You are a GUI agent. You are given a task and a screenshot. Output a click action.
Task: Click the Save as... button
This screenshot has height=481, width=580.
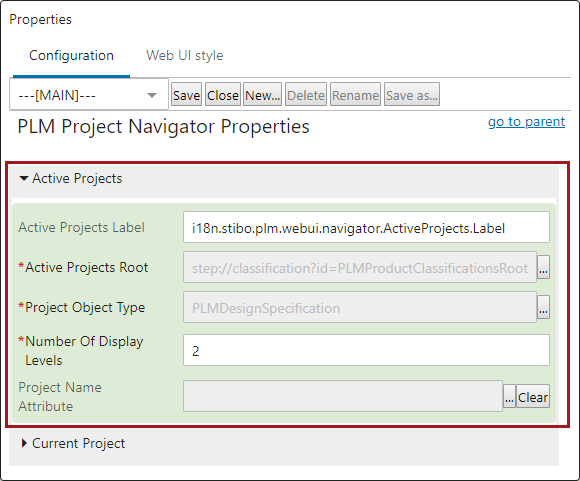coord(412,94)
